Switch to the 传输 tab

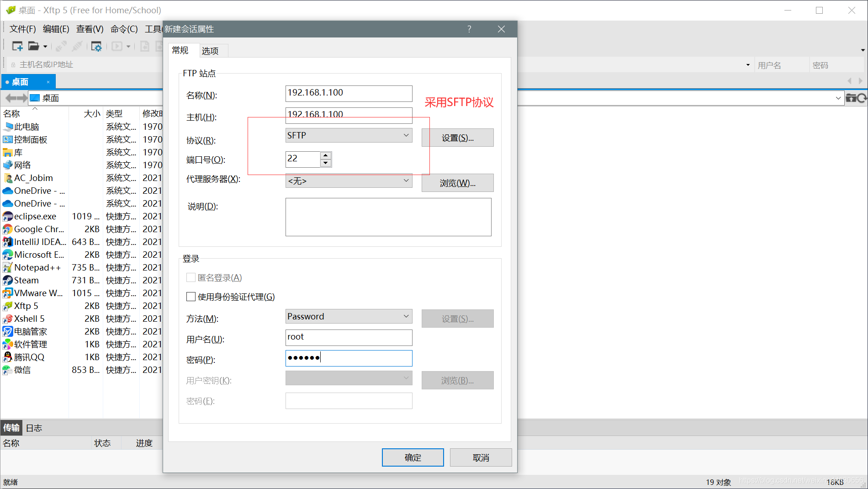point(11,428)
